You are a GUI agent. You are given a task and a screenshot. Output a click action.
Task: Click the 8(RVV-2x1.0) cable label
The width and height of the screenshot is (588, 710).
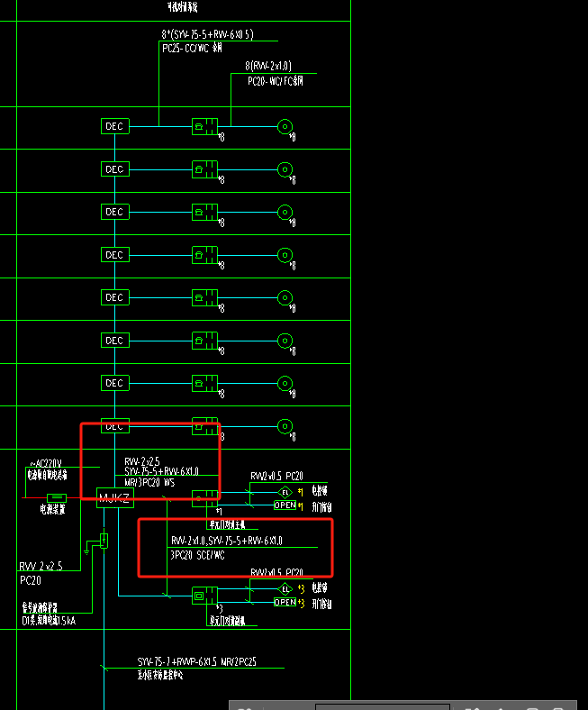[268, 66]
